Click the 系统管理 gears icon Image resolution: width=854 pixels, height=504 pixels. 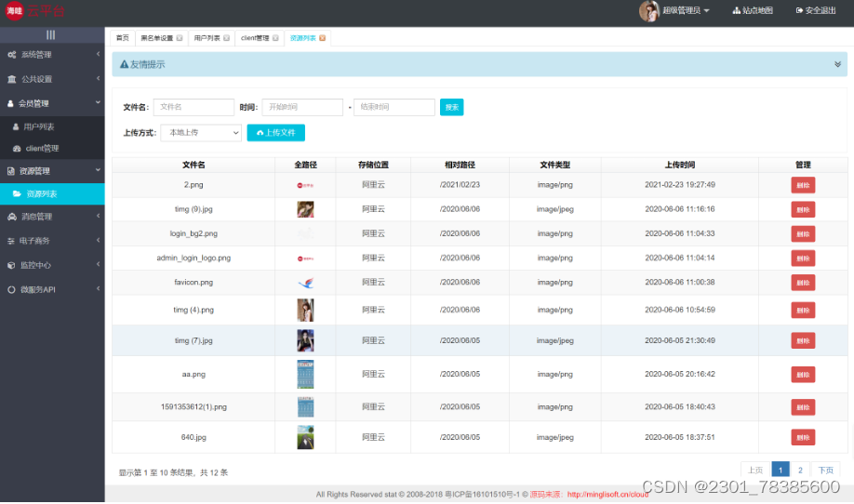(x=11, y=55)
